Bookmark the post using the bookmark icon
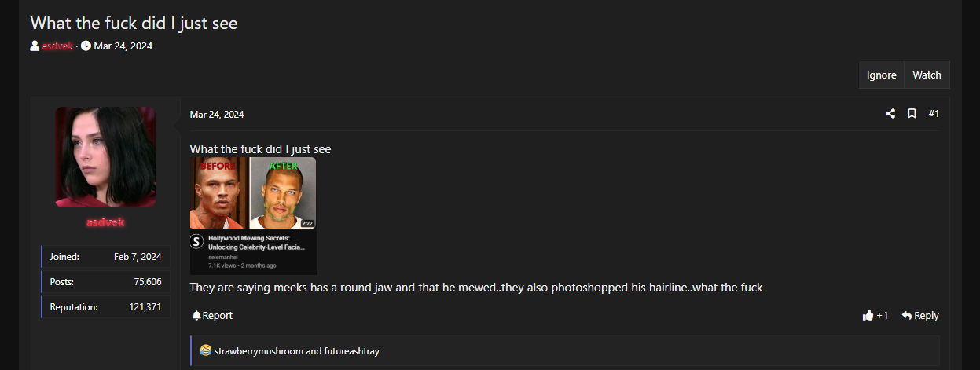This screenshot has width=980, height=370. point(912,114)
